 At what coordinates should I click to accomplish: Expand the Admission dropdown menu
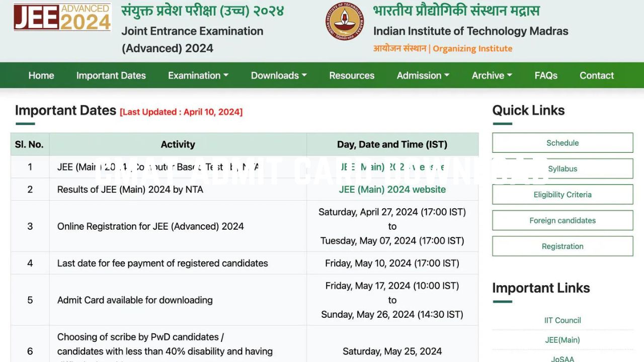423,75
